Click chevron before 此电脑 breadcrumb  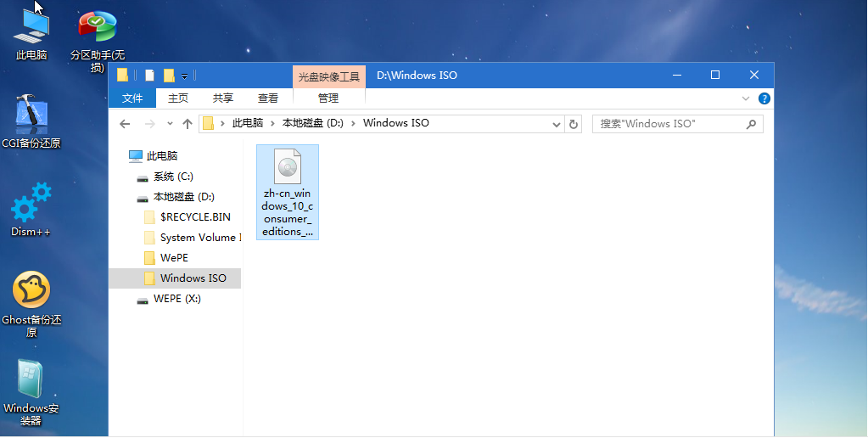[x=223, y=123]
